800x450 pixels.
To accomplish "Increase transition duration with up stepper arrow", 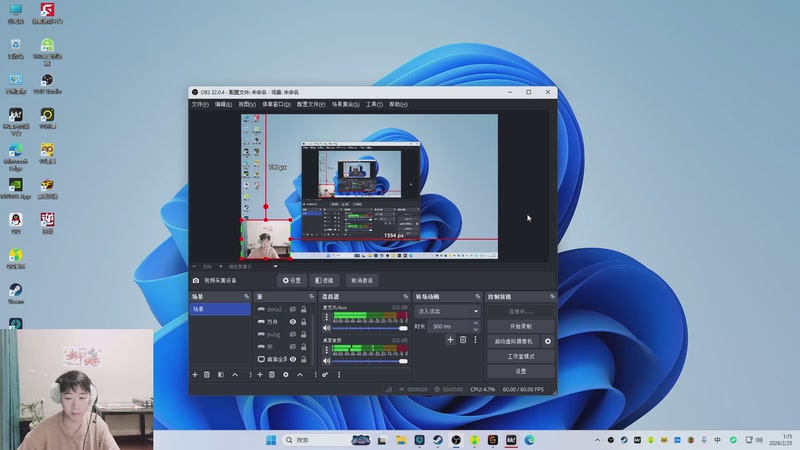I will coord(476,323).
